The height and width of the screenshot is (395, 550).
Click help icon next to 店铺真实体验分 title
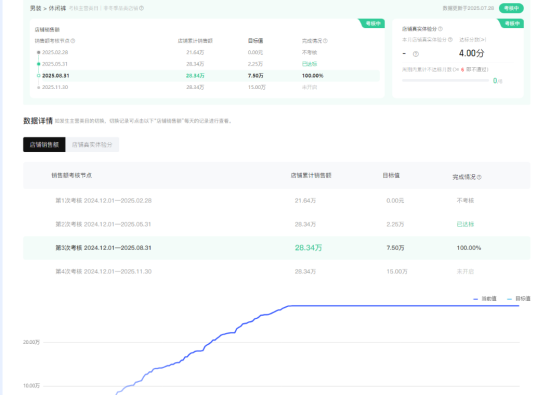click(440, 29)
